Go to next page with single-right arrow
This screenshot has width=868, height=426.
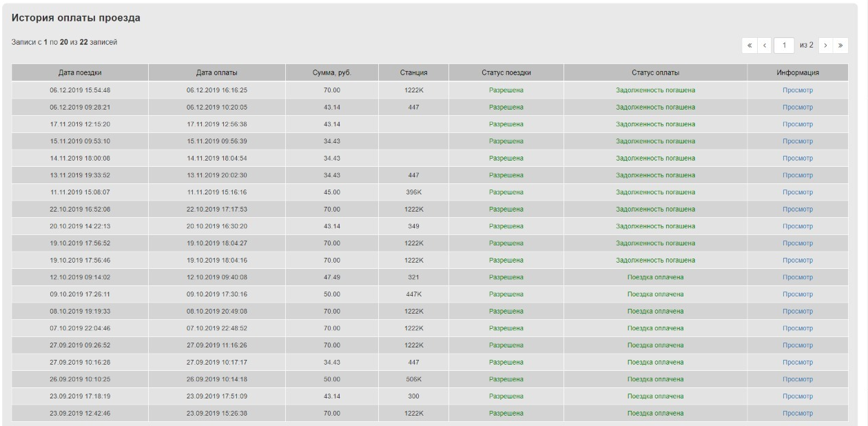tap(827, 45)
